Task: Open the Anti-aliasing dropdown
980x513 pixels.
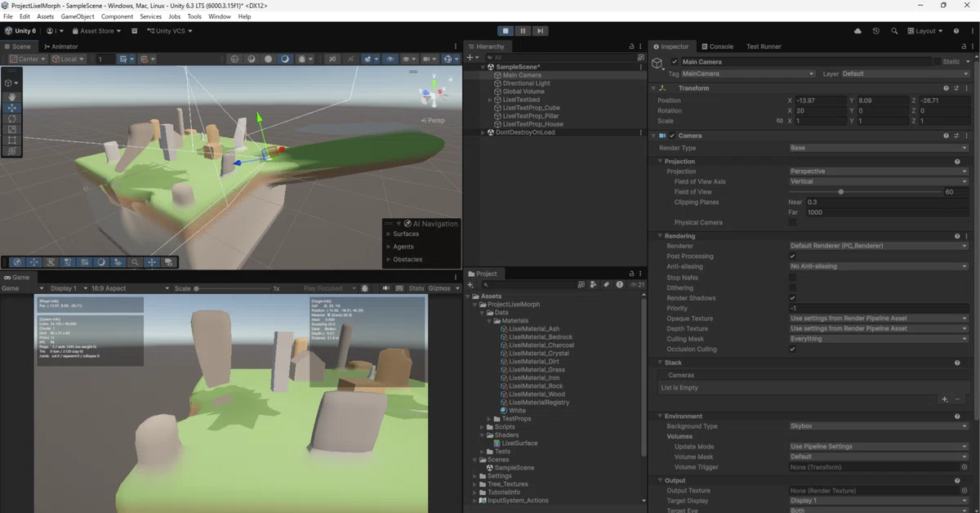Action: click(x=880, y=266)
